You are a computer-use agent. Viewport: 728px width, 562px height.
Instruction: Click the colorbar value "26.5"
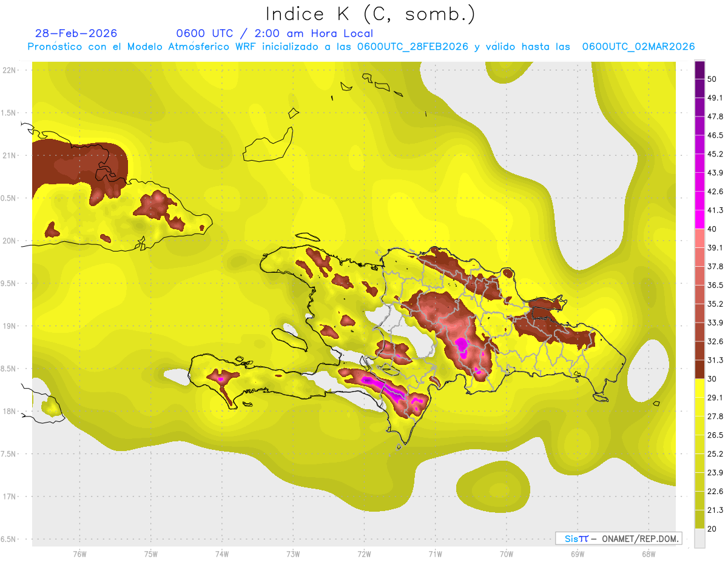715,435
